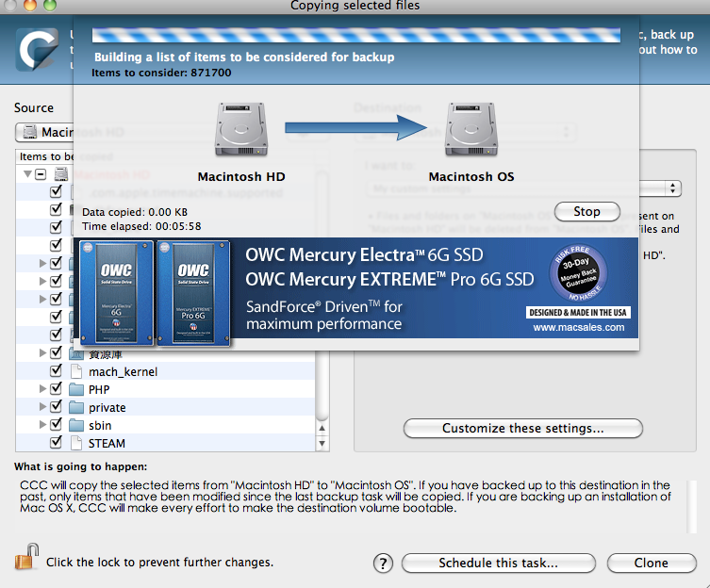Viewport: 710px width, 588px height.
Task: Select the private row label
Action: (107, 408)
